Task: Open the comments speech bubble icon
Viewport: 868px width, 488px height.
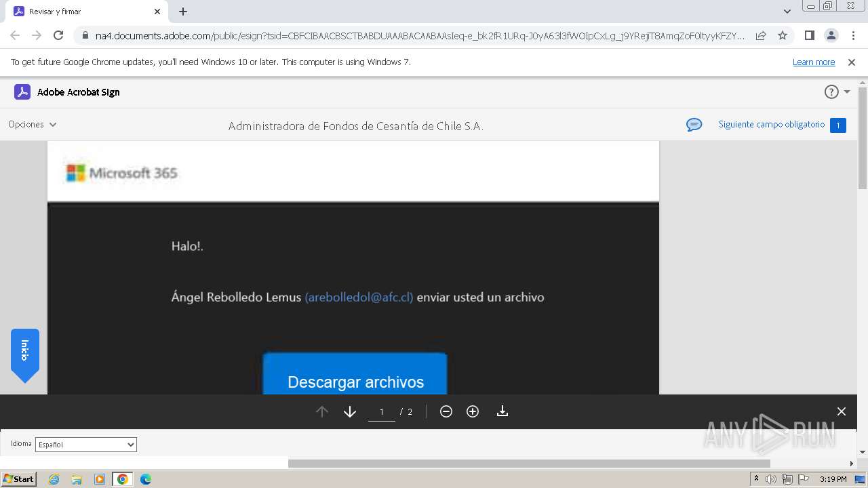Action: point(694,125)
